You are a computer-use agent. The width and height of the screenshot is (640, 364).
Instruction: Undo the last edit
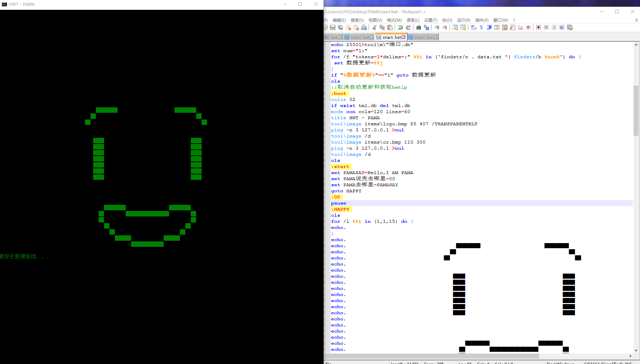click(x=400, y=27)
